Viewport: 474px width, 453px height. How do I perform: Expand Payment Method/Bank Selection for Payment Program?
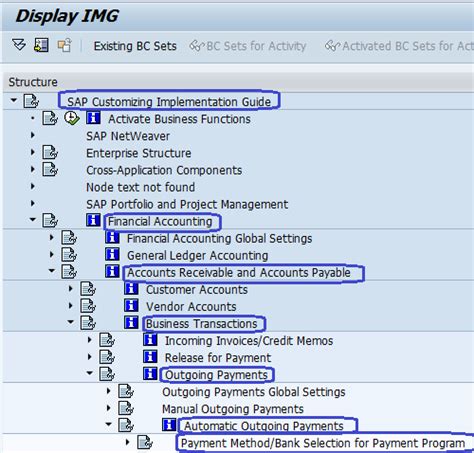click(x=127, y=442)
